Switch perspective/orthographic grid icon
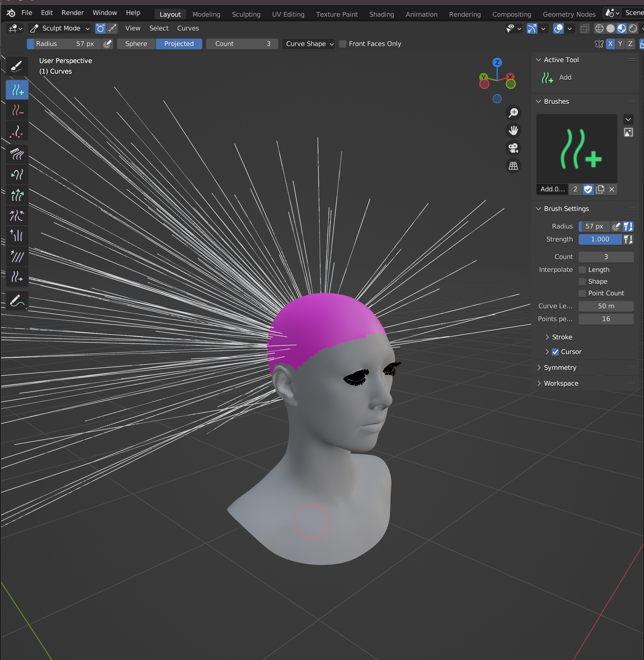 tap(513, 166)
